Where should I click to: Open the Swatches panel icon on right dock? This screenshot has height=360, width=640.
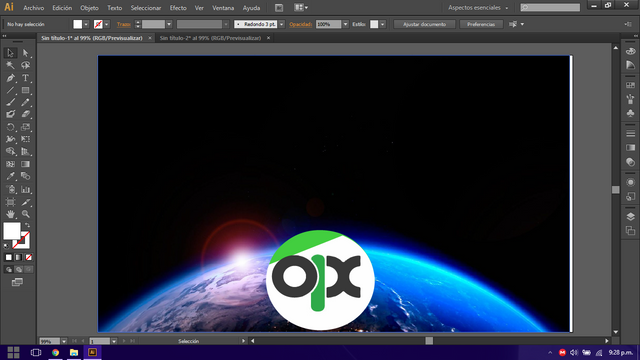[x=630, y=85]
